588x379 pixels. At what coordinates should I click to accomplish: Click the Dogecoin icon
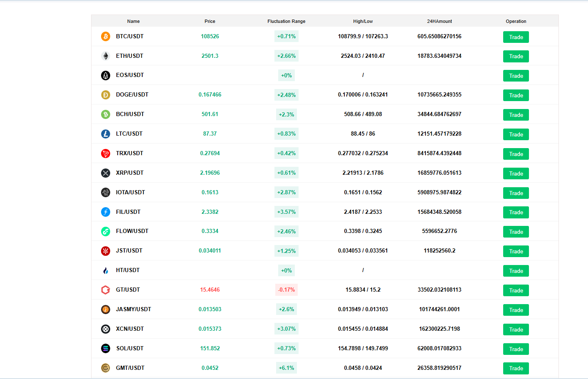[106, 95]
